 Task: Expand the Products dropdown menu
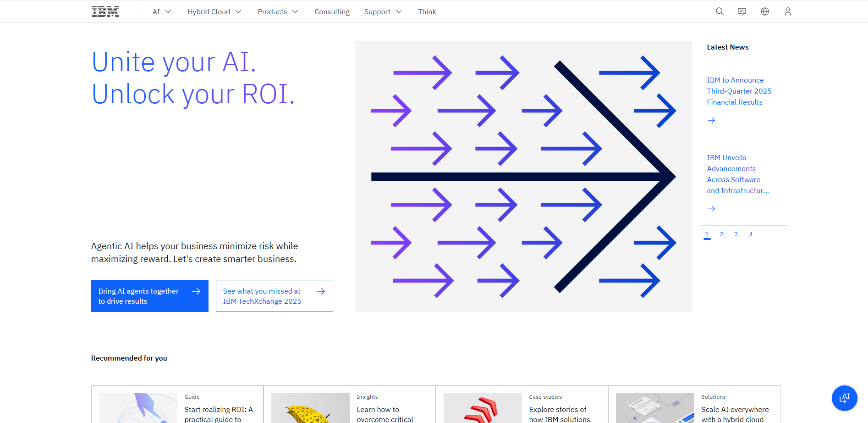[277, 11]
